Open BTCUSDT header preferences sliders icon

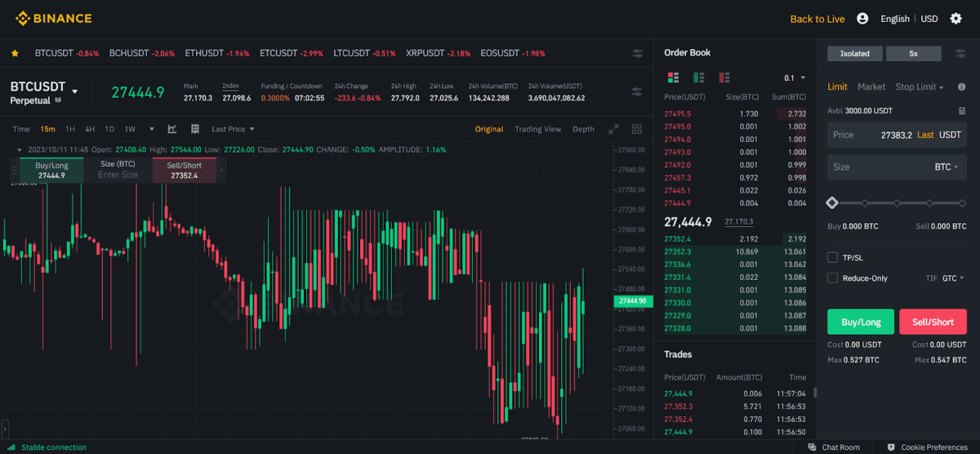point(638,91)
